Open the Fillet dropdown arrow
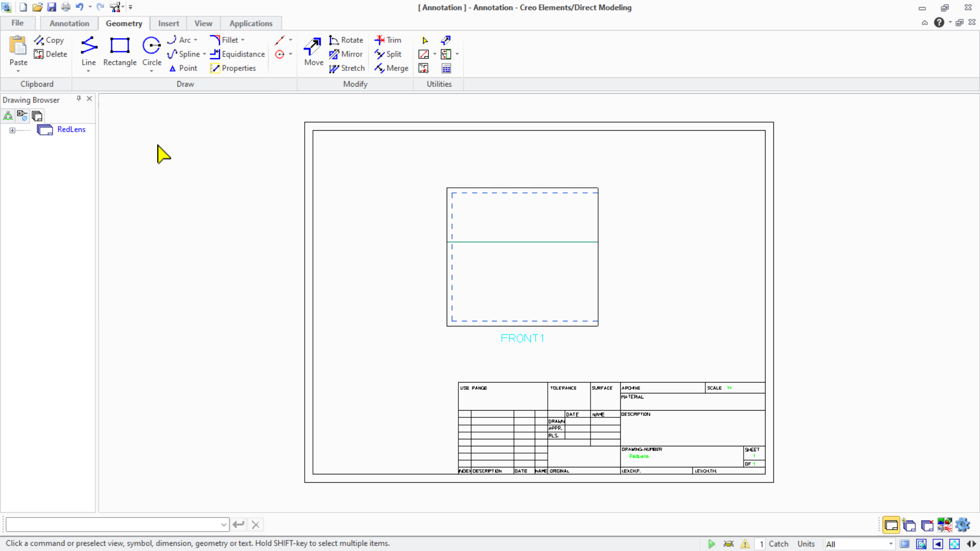The image size is (980, 551). [x=242, y=40]
